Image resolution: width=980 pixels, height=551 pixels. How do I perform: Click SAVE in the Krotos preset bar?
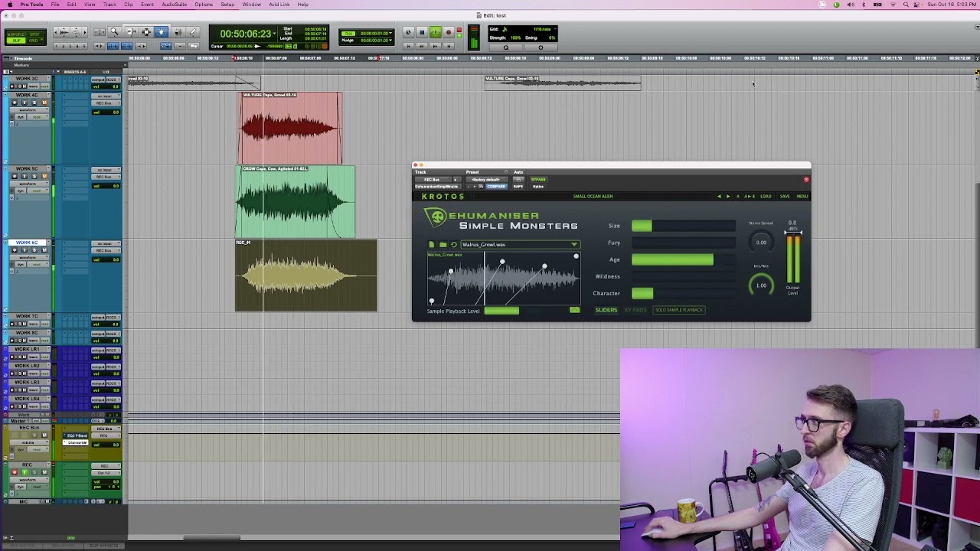pos(785,197)
